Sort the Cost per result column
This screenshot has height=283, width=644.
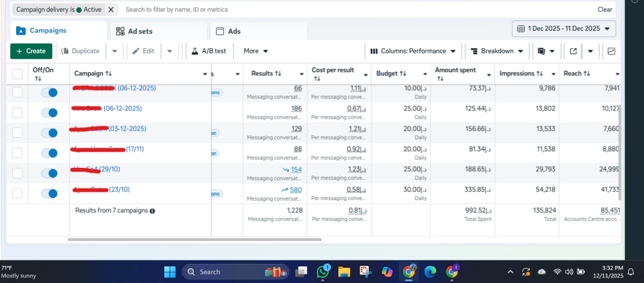click(x=317, y=79)
